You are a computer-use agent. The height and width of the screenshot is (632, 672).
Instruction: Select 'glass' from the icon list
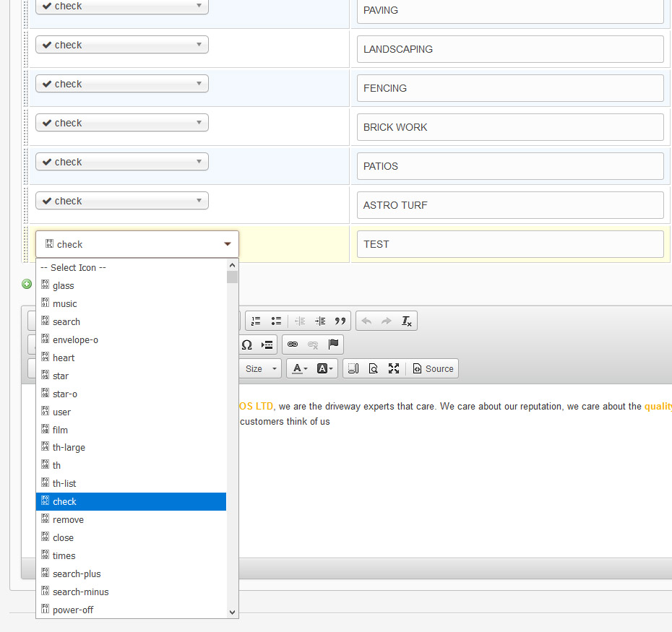[131, 285]
